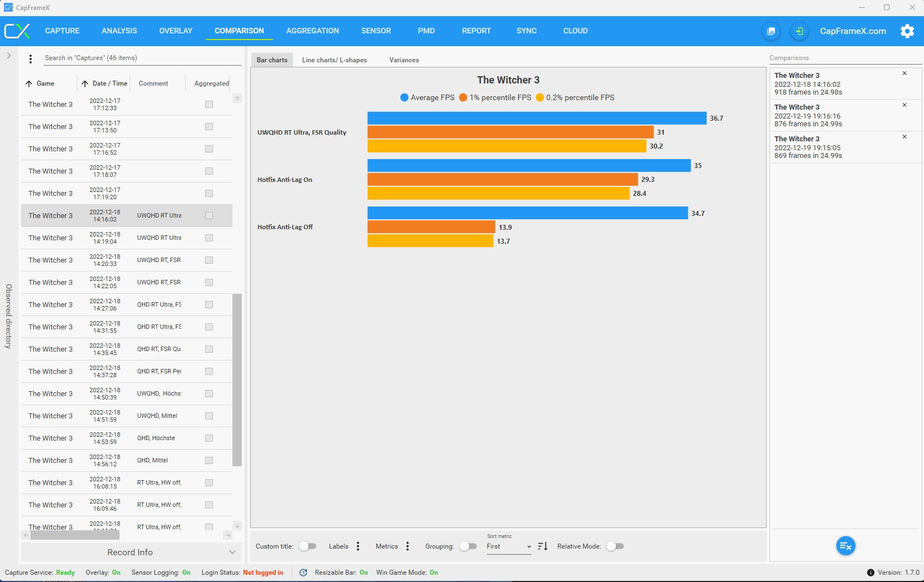Click the login icon in header
924x582 pixels.
point(799,31)
